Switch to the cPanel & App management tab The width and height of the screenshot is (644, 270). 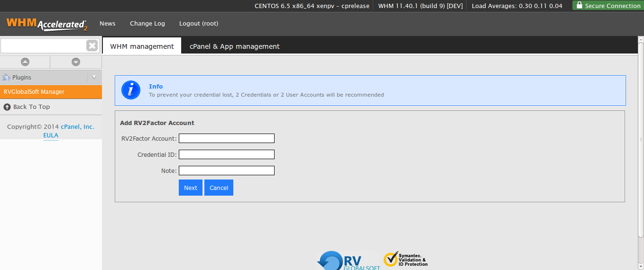pyautogui.click(x=235, y=46)
